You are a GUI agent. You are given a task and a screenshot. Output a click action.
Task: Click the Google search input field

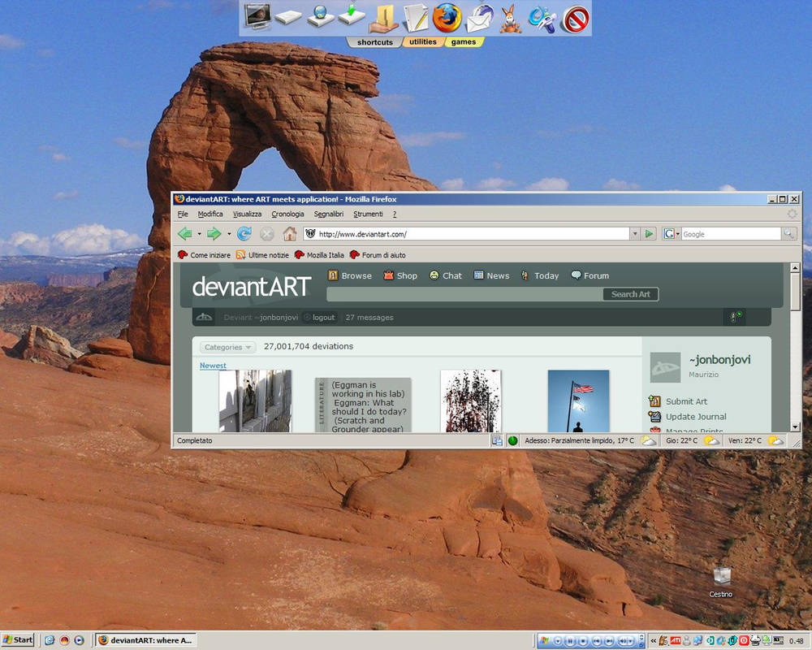(731, 234)
